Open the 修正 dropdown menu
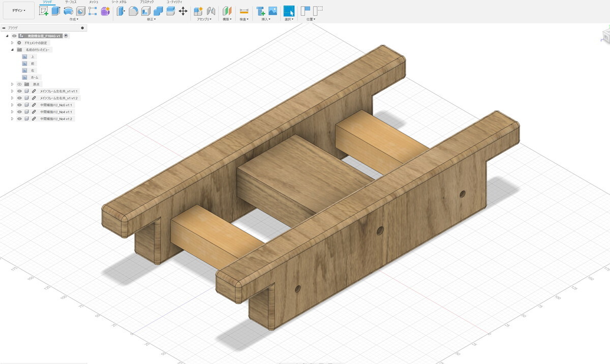Viewport: 610px width, 364px height. click(151, 19)
